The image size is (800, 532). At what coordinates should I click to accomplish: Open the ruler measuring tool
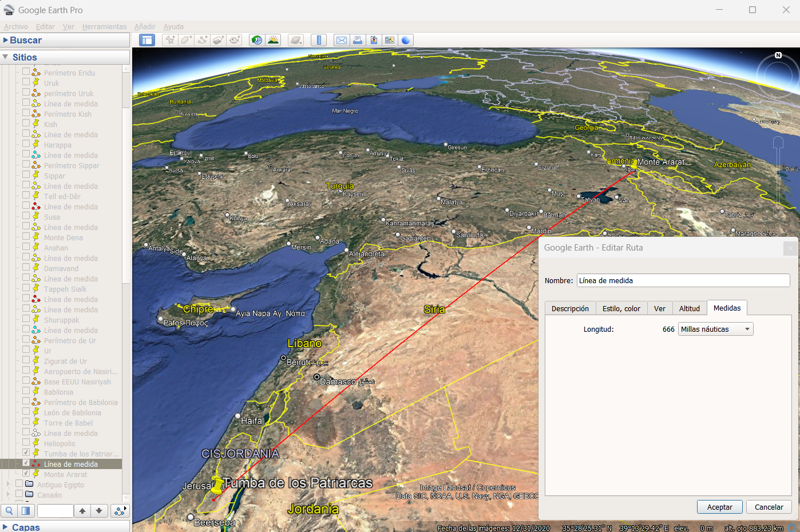pos(319,40)
